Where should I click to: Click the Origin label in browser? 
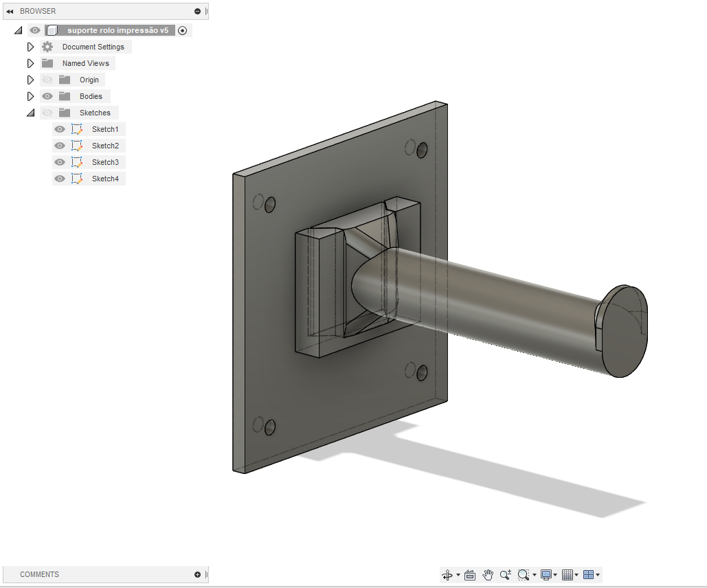pos(89,80)
